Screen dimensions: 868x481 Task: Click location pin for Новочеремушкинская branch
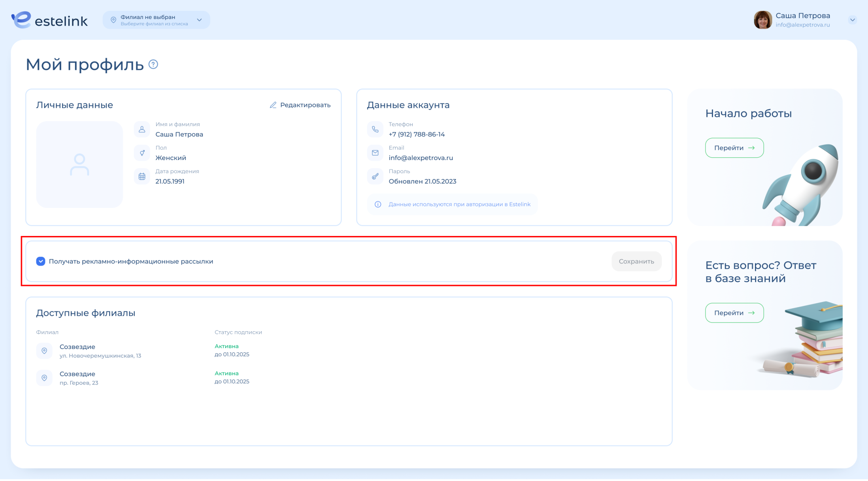[x=44, y=351]
